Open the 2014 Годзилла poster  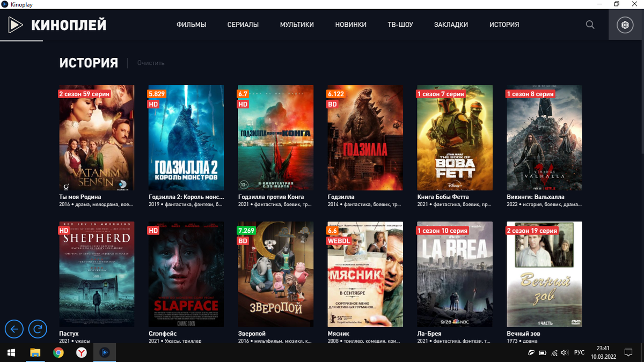point(365,137)
